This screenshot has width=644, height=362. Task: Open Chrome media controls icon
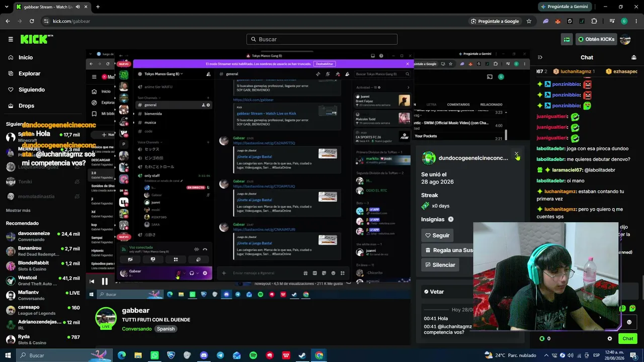612,21
